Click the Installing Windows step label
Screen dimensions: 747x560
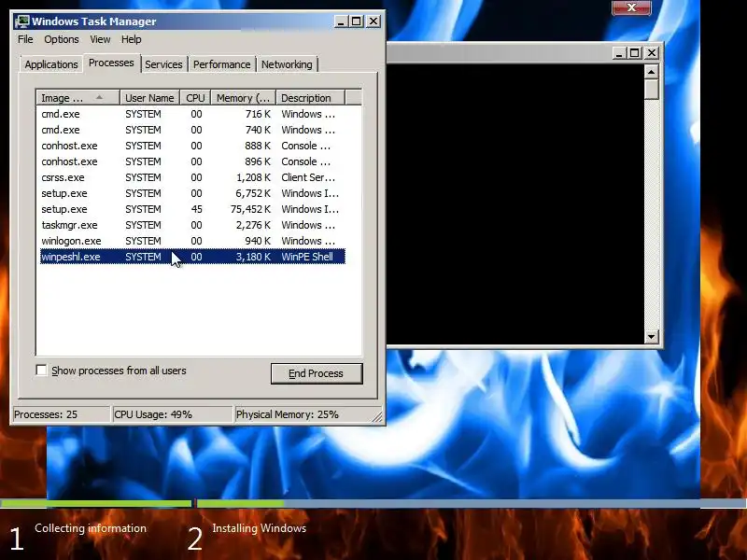pos(260,528)
